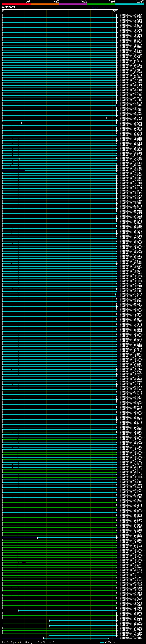This screenshot has width=146, height=644.
Task: Select the UniRef100_Q6V959 label
Action: point(131,65)
